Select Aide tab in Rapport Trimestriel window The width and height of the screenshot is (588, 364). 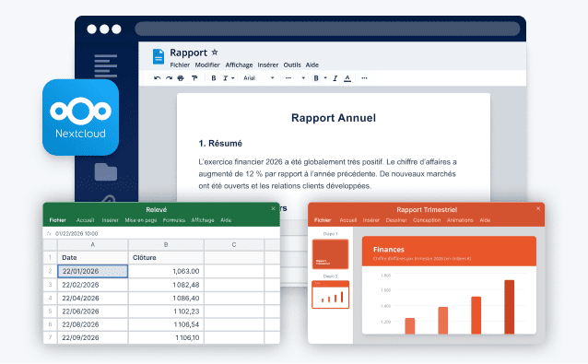pyautogui.click(x=485, y=220)
